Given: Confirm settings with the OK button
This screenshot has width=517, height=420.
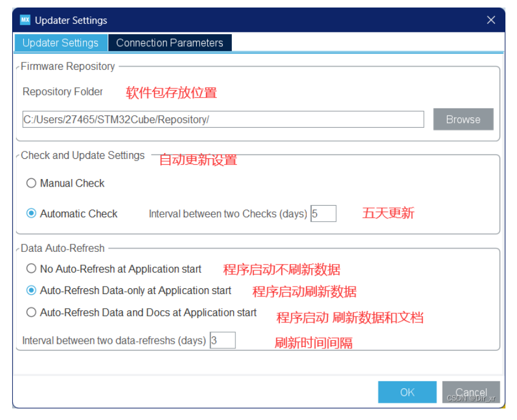Looking at the screenshot, I should (407, 392).
